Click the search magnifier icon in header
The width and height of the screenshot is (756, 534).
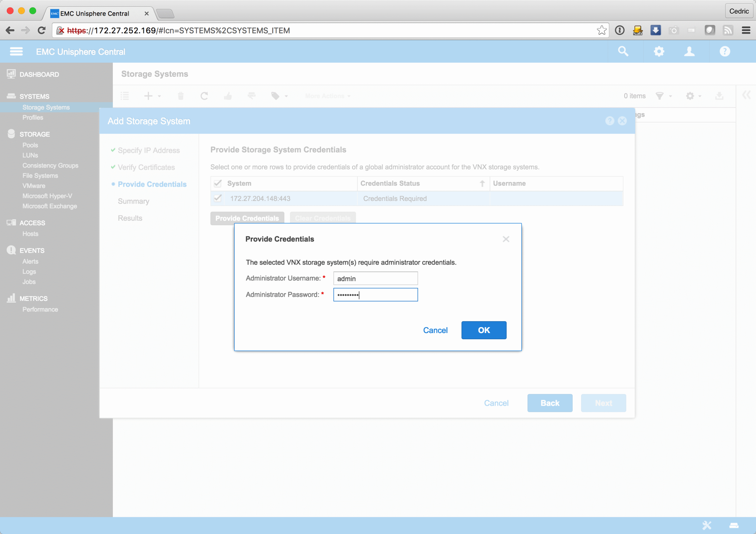pyautogui.click(x=623, y=51)
